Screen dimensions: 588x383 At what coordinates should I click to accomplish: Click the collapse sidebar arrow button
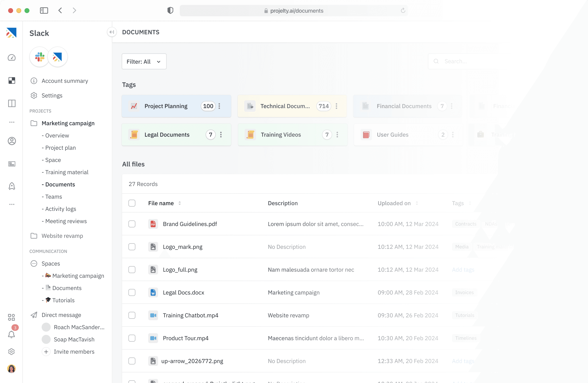(x=112, y=32)
